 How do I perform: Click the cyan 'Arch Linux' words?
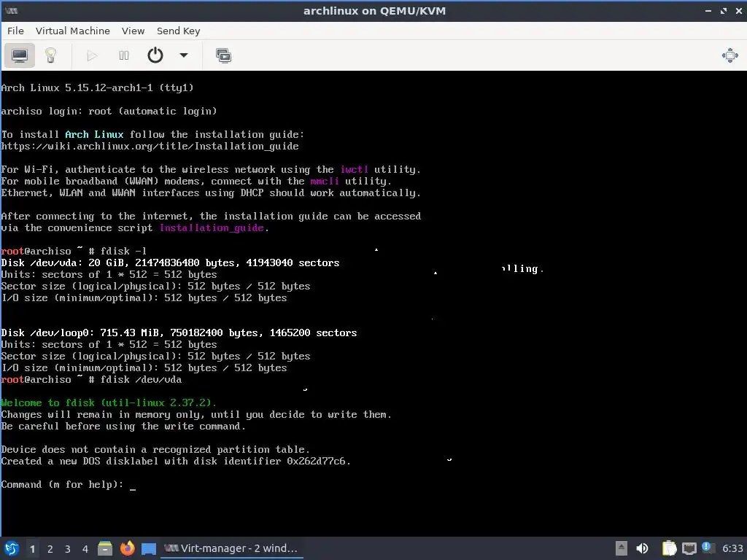coord(94,134)
